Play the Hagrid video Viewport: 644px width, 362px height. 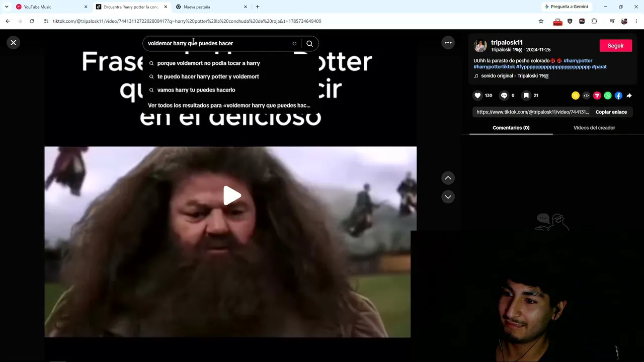232,196
